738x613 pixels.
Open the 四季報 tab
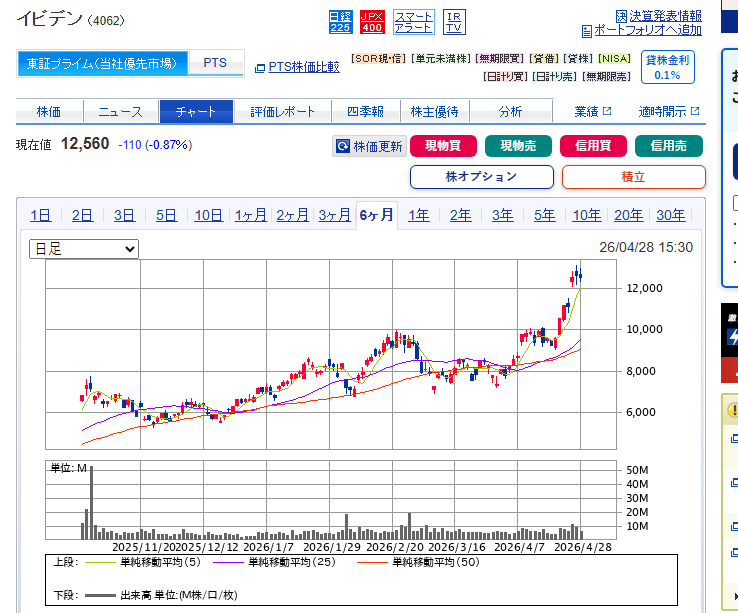(x=366, y=112)
